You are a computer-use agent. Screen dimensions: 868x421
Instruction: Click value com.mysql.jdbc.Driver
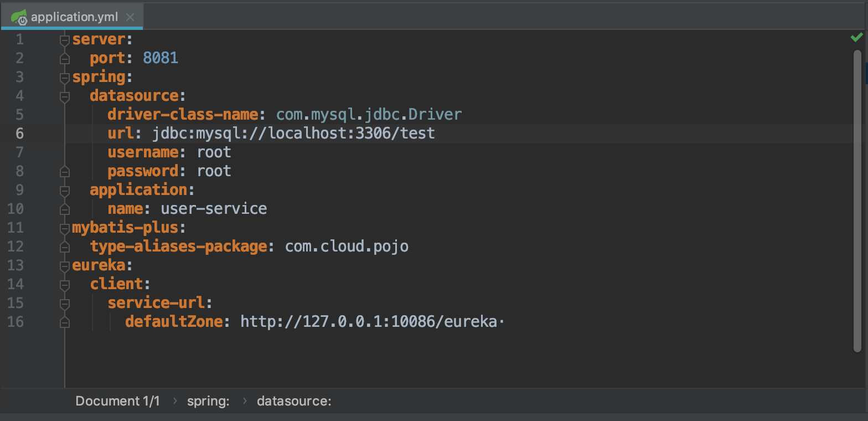(369, 115)
